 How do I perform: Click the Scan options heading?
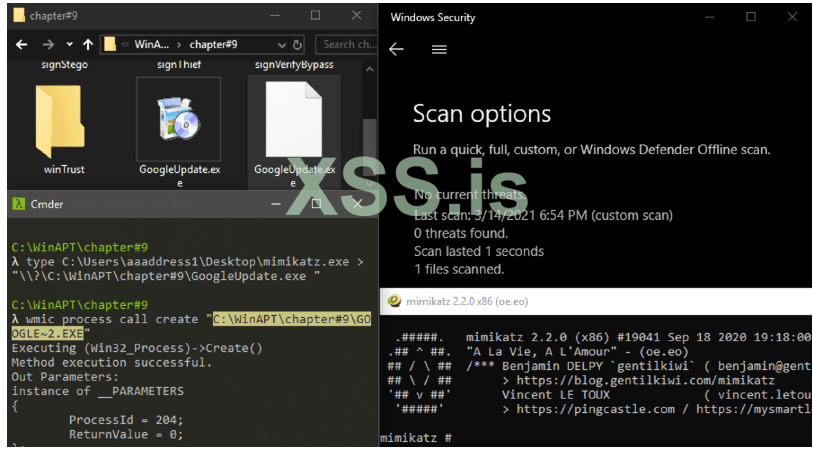click(482, 114)
